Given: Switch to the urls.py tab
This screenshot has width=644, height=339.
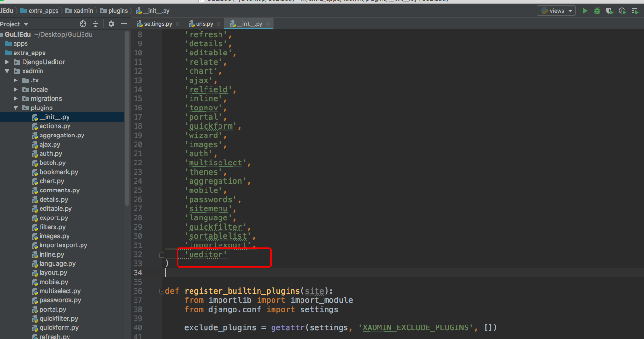Looking at the screenshot, I should (x=204, y=24).
